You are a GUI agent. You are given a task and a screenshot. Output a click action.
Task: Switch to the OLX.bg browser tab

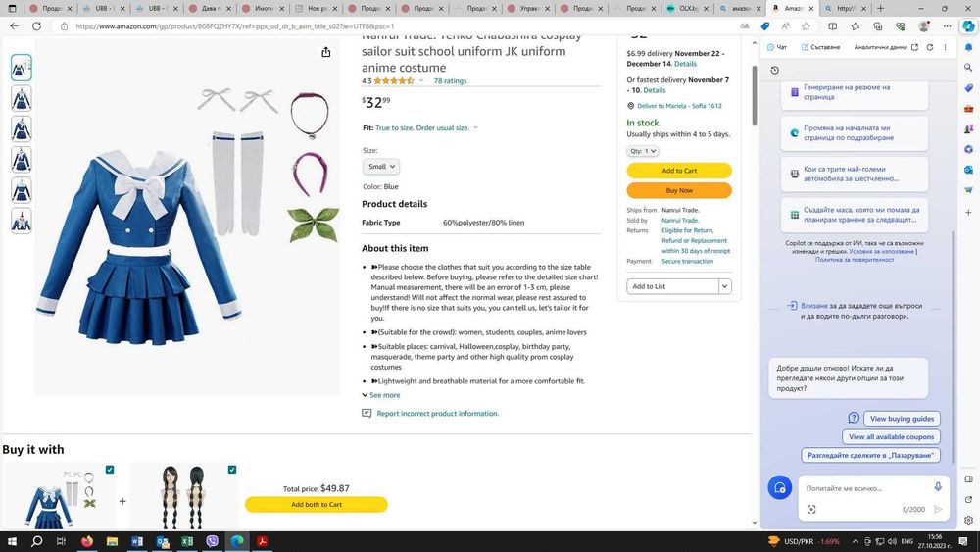686,8
